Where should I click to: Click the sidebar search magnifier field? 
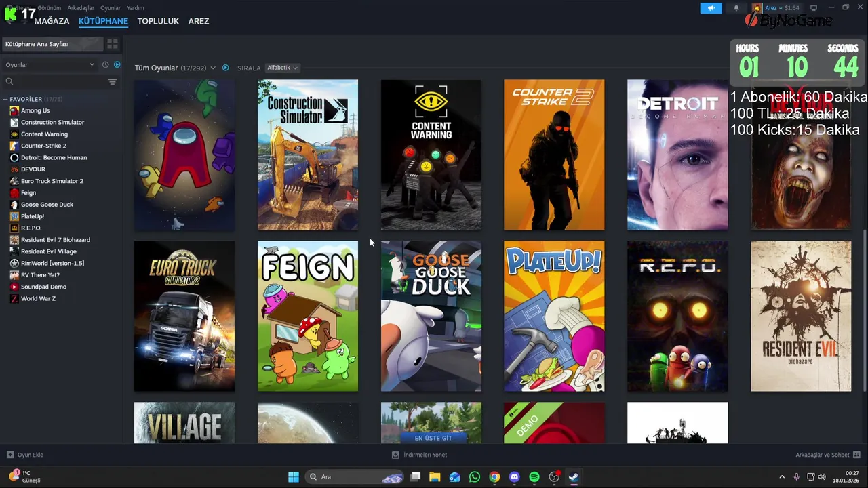(x=54, y=81)
